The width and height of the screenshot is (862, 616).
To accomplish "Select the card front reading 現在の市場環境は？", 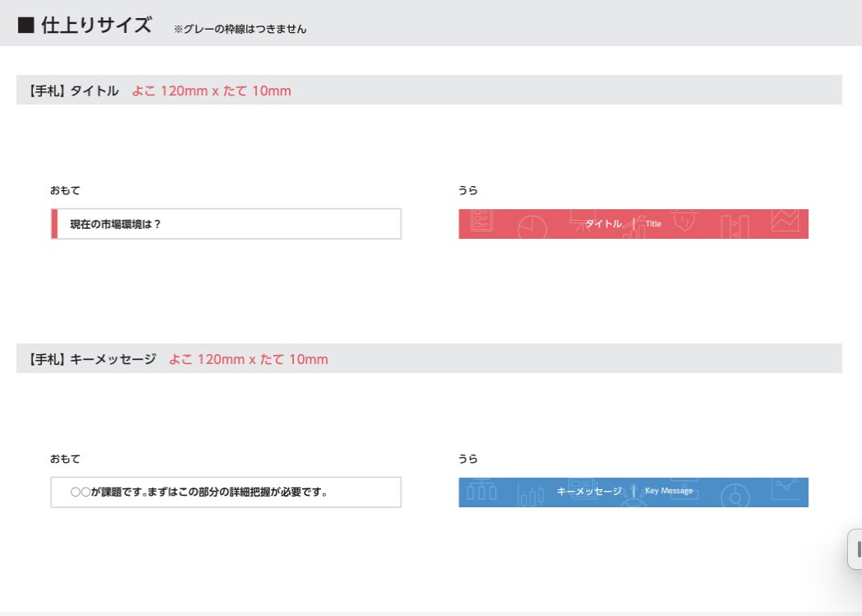I will pyautogui.click(x=226, y=224).
